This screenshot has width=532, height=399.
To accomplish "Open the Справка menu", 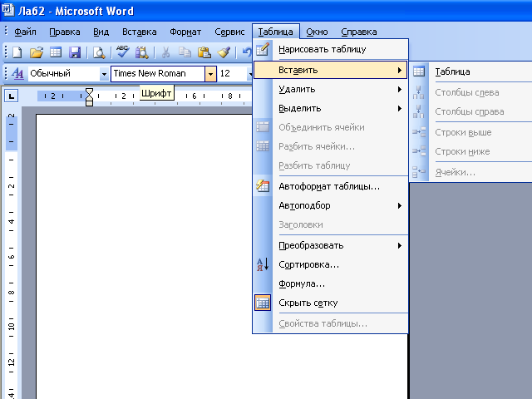I will (x=359, y=32).
